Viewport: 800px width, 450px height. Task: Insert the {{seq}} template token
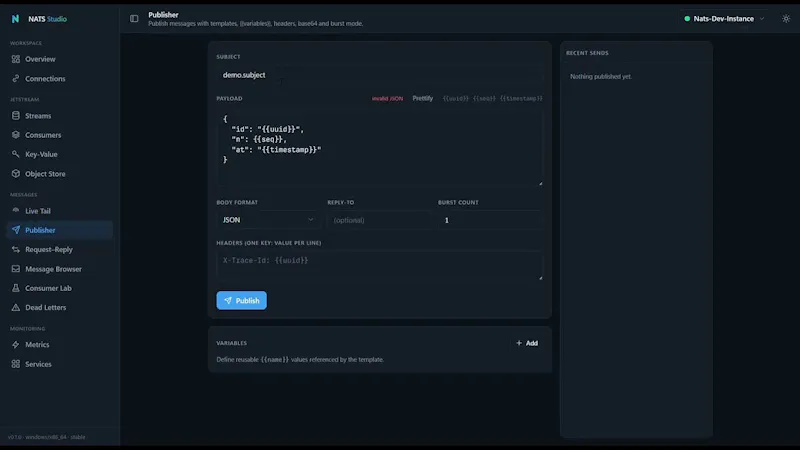(484, 98)
